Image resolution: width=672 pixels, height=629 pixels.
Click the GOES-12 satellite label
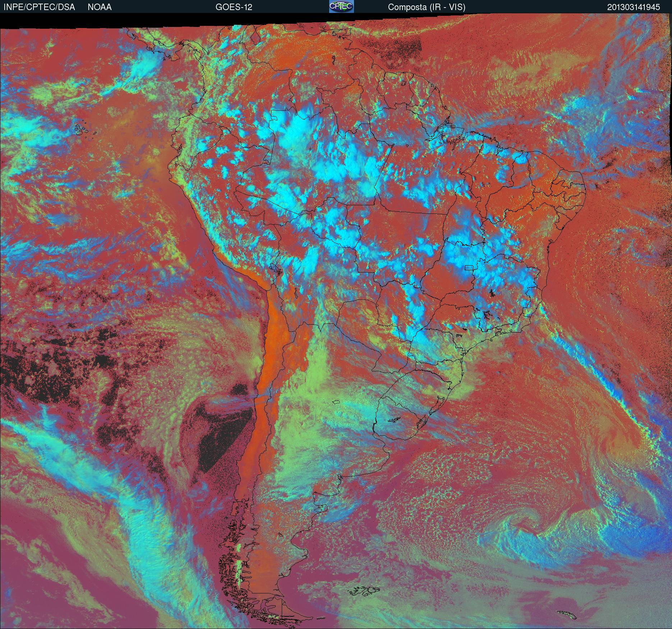click(234, 7)
